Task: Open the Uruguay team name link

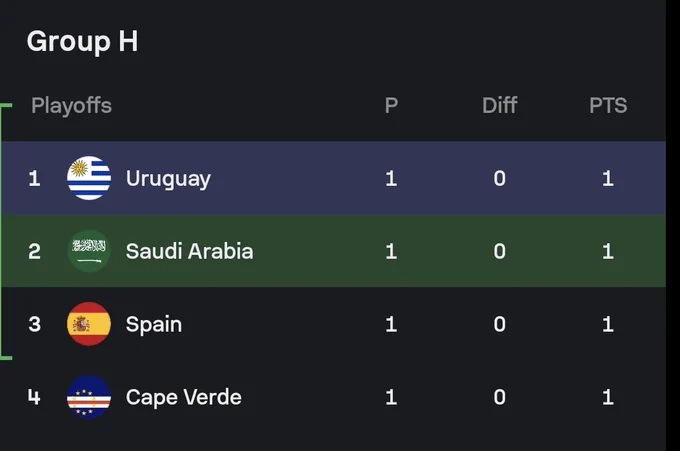Action: click(x=168, y=179)
